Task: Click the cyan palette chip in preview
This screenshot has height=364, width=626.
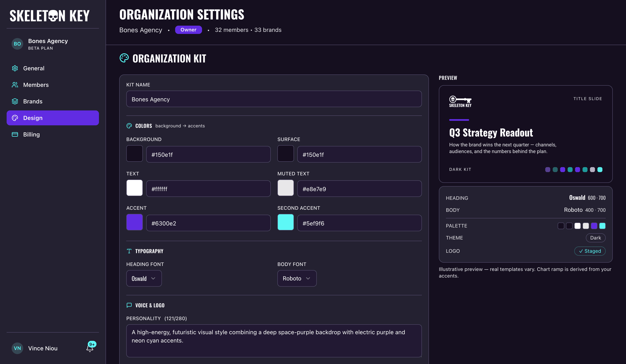Action: (x=602, y=226)
